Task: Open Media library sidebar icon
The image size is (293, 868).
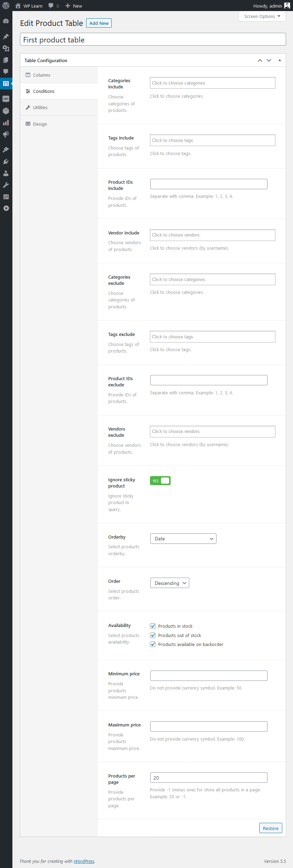Action: tap(6, 48)
